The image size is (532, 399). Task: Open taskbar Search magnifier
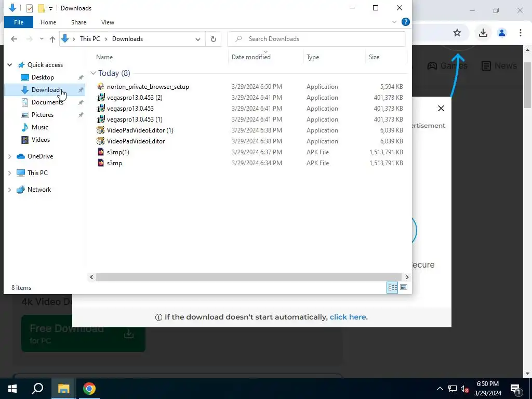click(x=37, y=389)
